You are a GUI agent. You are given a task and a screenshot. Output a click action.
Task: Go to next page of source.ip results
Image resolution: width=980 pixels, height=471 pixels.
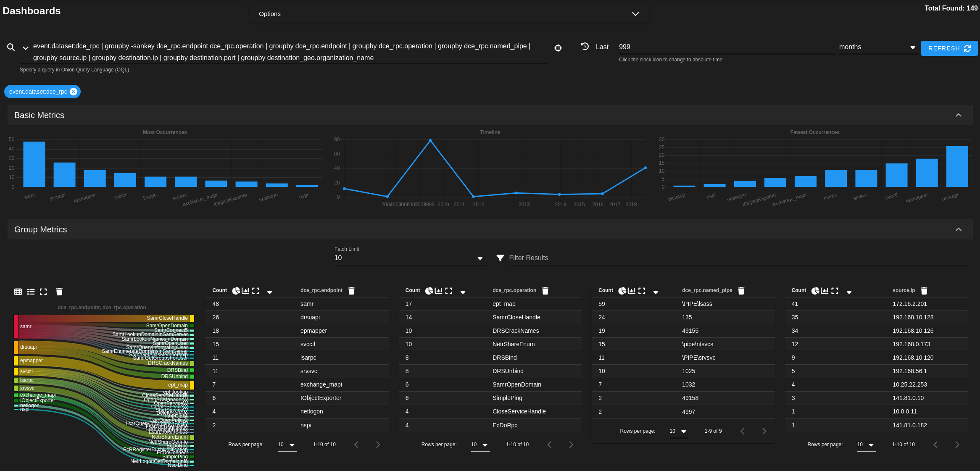(957, 445)
